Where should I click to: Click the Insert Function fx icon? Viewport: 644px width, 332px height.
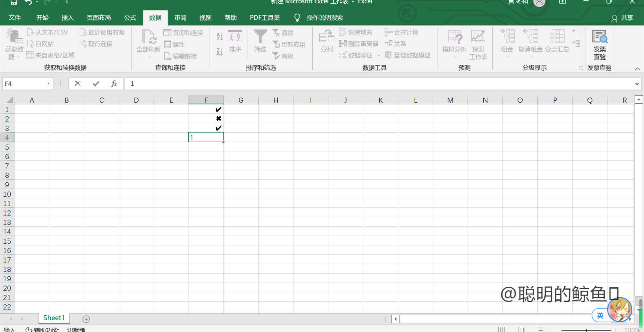[x=114, y=84]
